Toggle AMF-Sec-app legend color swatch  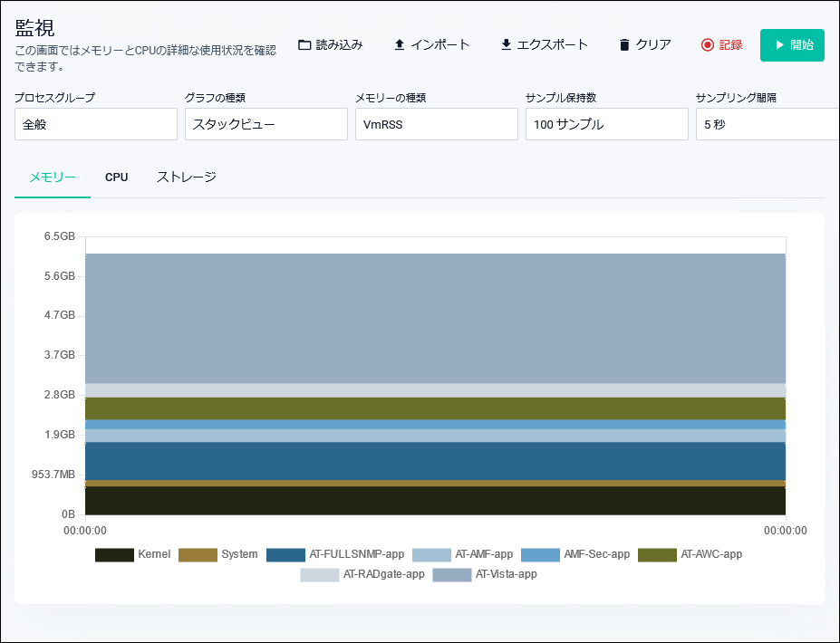tap(540, 554)
